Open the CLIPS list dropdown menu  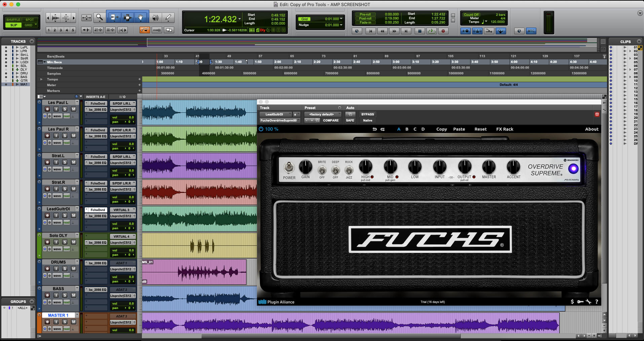pyautogui.click(x=639, y=41)
